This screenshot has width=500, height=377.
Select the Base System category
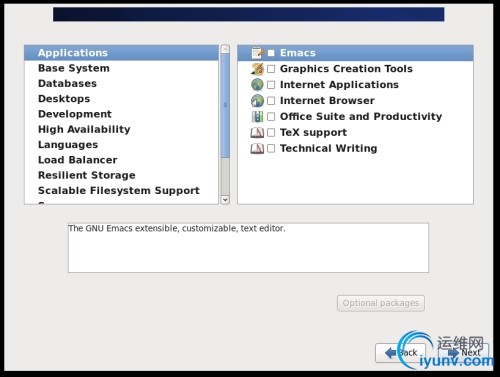click(x=121, y=68)
